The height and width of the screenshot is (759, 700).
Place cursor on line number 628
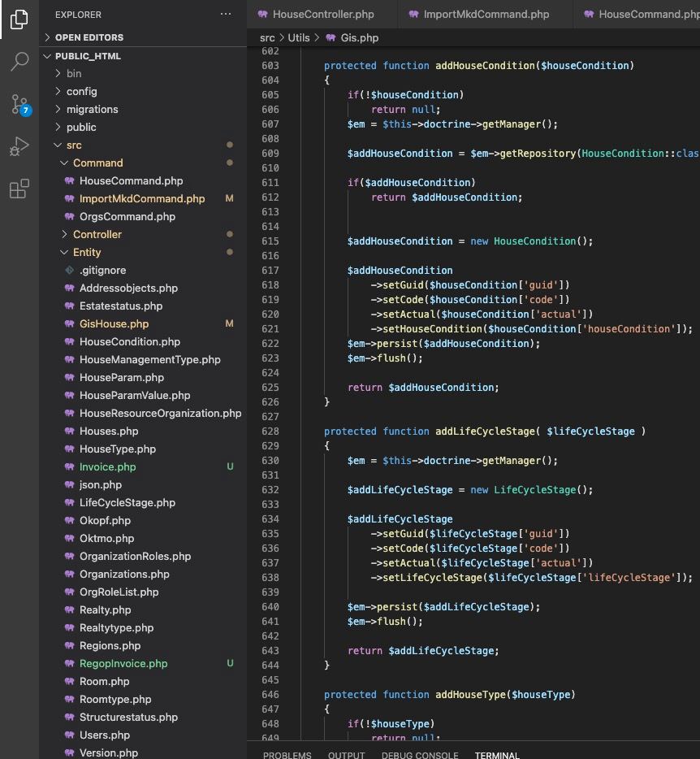[x=270, y=432]
